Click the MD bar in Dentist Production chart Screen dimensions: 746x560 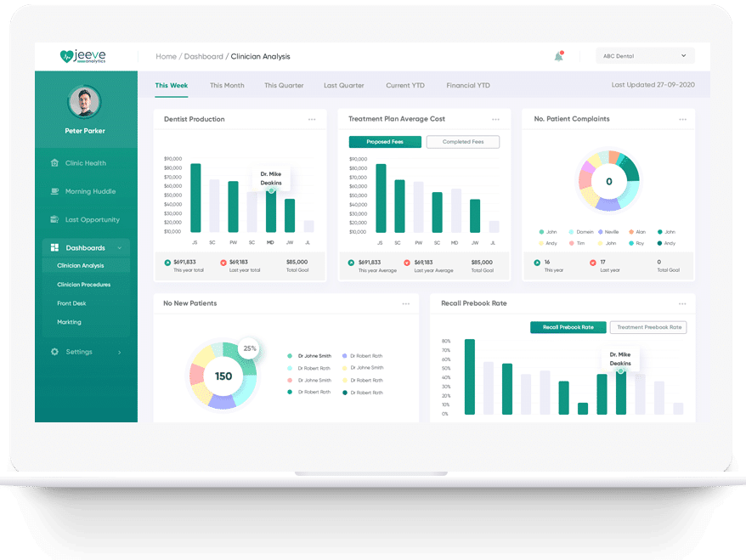pos(271,212)
